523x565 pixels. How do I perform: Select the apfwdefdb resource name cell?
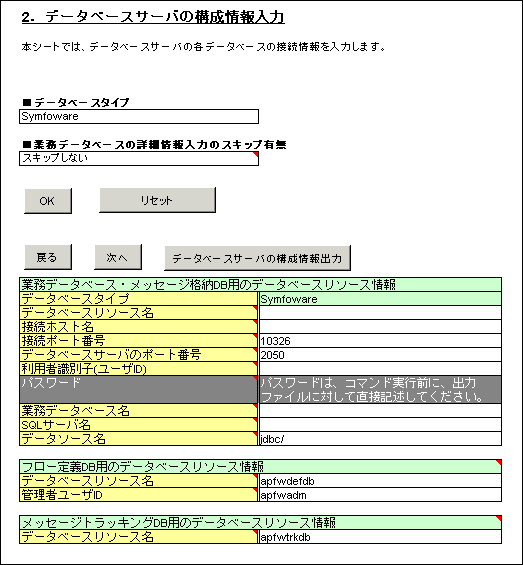380,481
